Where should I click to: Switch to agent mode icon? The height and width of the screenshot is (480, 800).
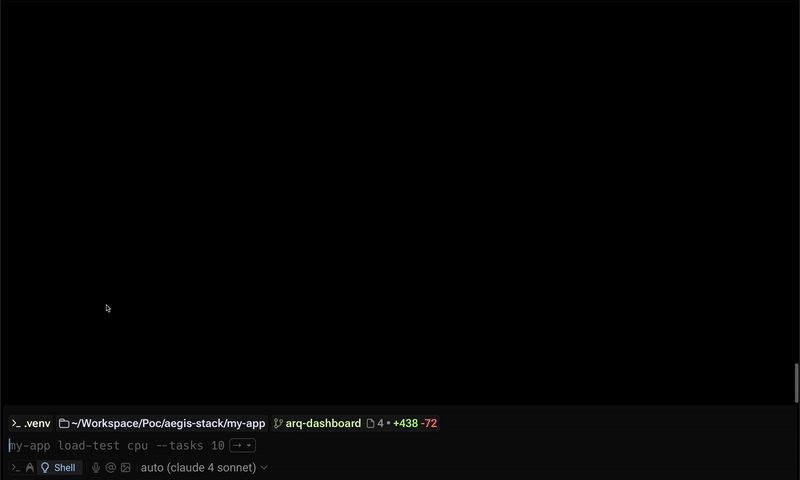30,468
